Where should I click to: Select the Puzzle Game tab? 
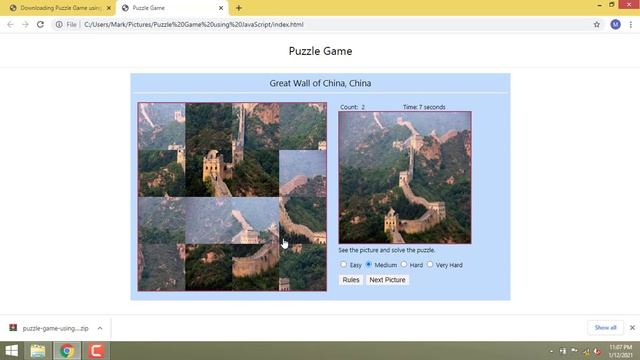coord(172,8)
